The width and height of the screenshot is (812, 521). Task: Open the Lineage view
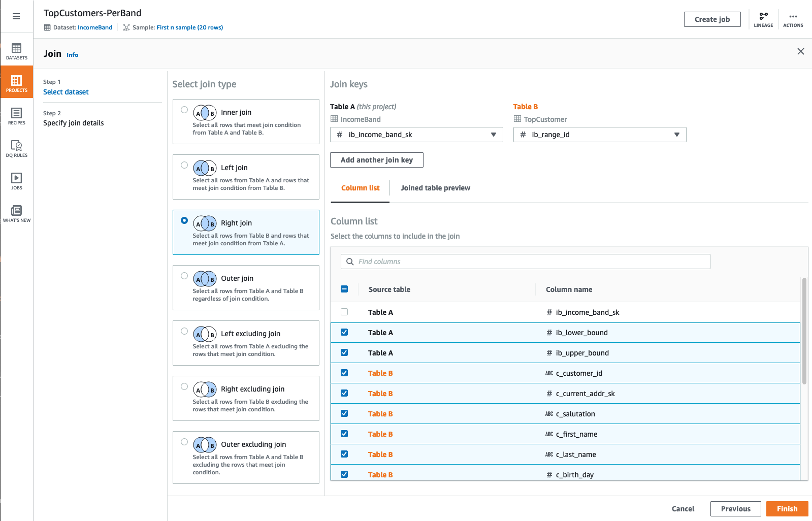click(x=763, y=20)
